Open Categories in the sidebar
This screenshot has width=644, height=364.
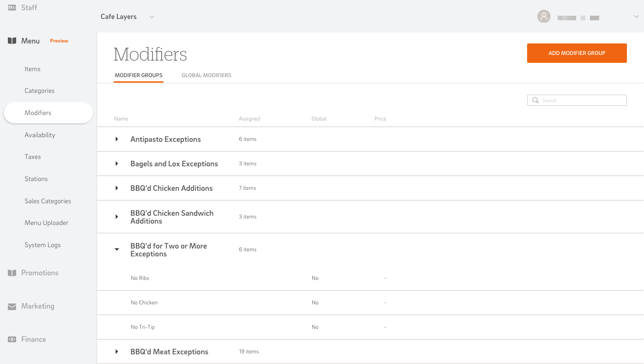tap(39, 91)
